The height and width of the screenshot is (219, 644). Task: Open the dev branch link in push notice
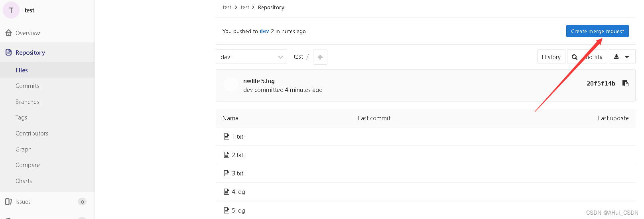click(x=264, y=31)
